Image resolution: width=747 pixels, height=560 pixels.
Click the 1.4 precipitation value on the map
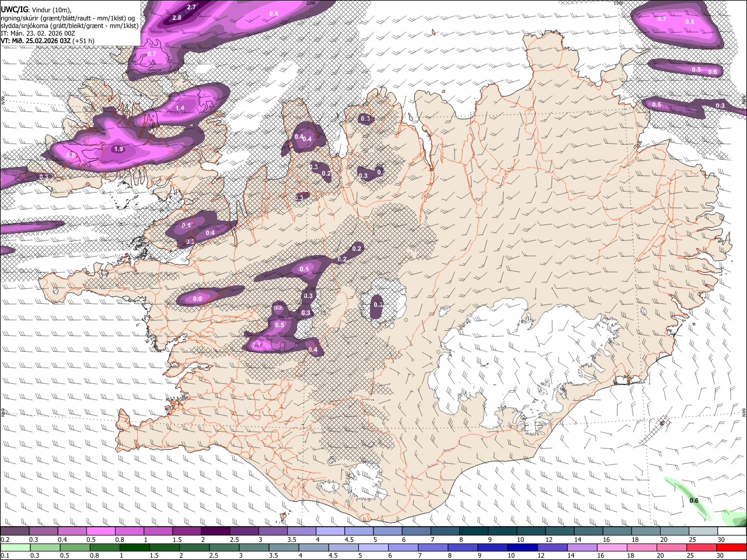(180, 108)
